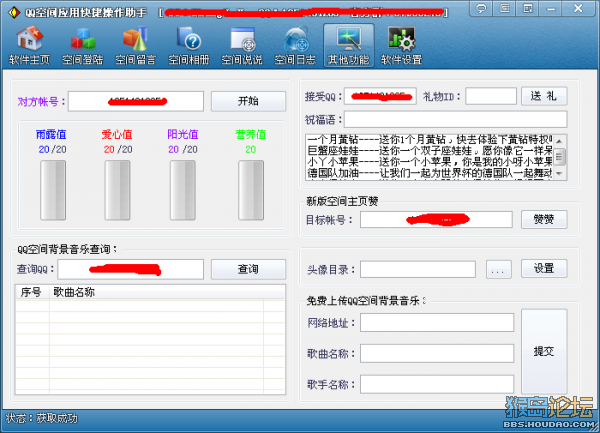Click the gift list scrollbar thumb
Screen dimensions: 600x433
[x=559, y=157]
